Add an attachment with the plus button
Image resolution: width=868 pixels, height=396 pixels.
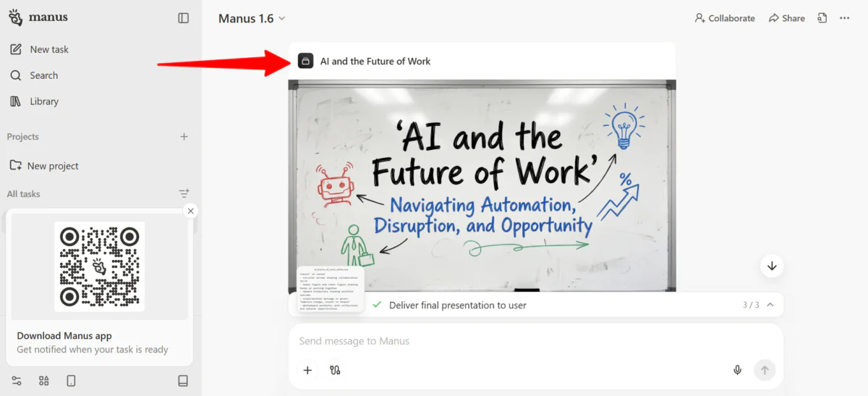coord(307,370)
